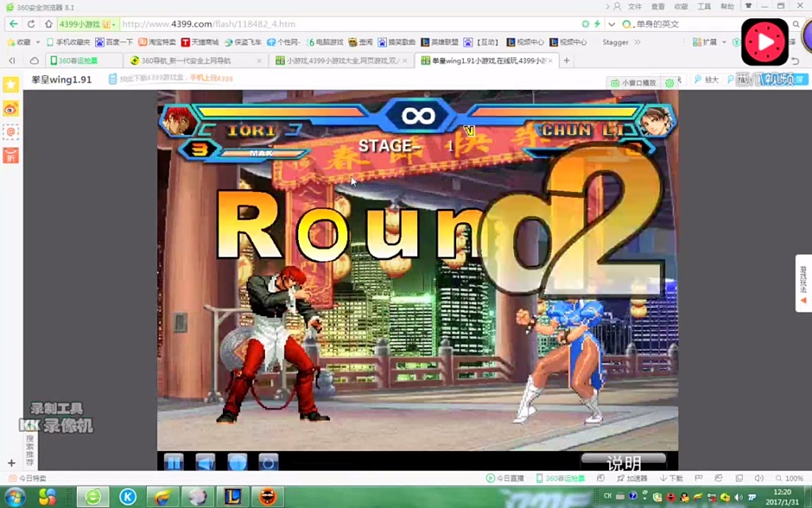This screenshot has height=508, width=812.
Task: Click the 放大 zoom button
Action: [707, 79]
